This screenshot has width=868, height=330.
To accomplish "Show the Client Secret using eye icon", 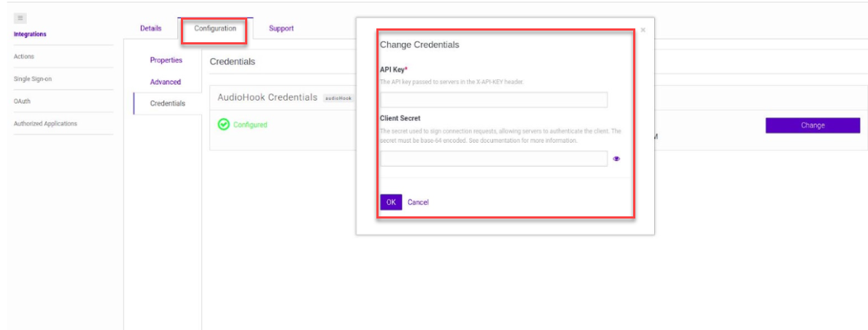I will click(616, 159).
